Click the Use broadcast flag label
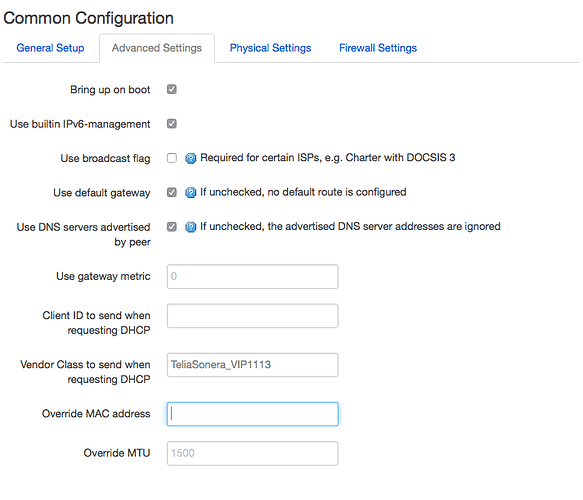 click(106, 158)
